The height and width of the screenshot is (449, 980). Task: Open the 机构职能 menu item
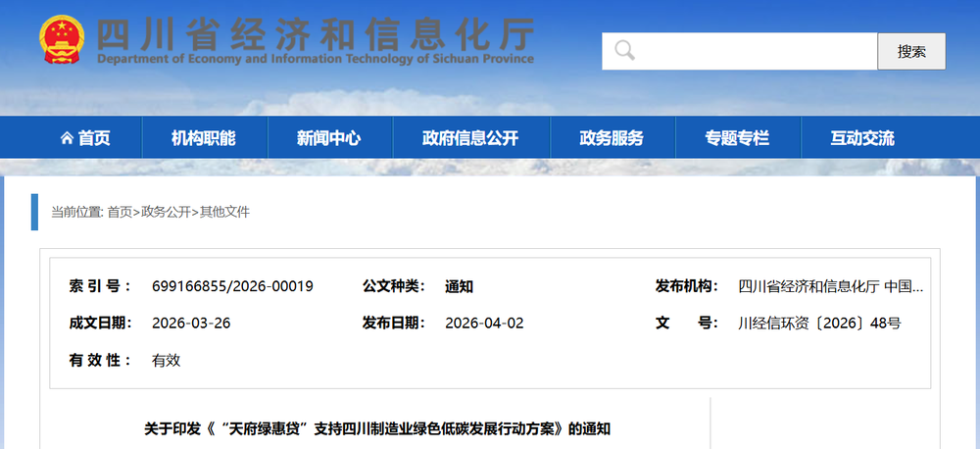[x=204, y=138]
